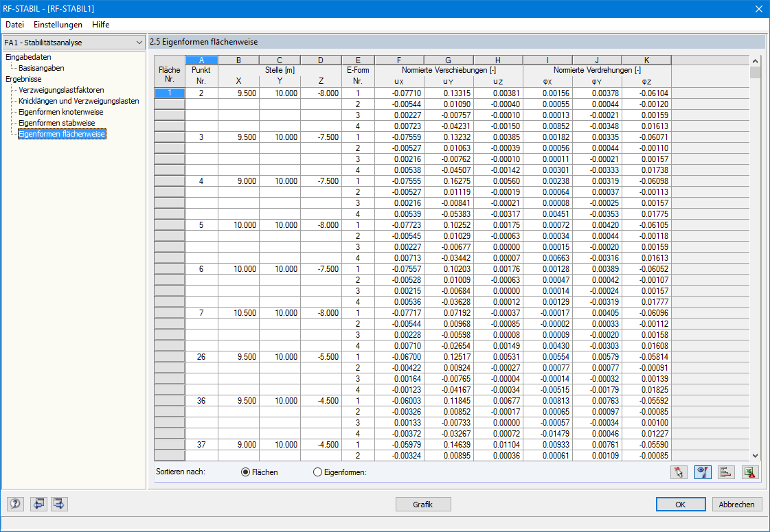Click the Abbrechen button

pyautogui.click(x=736, y=504)
